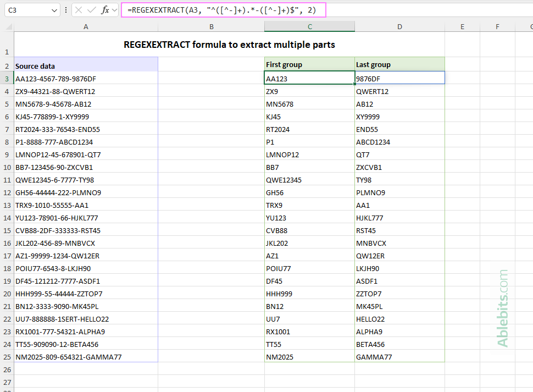Select cell 'NM2025-809-654321-GAMMA77'

click(x=86, y=357)
